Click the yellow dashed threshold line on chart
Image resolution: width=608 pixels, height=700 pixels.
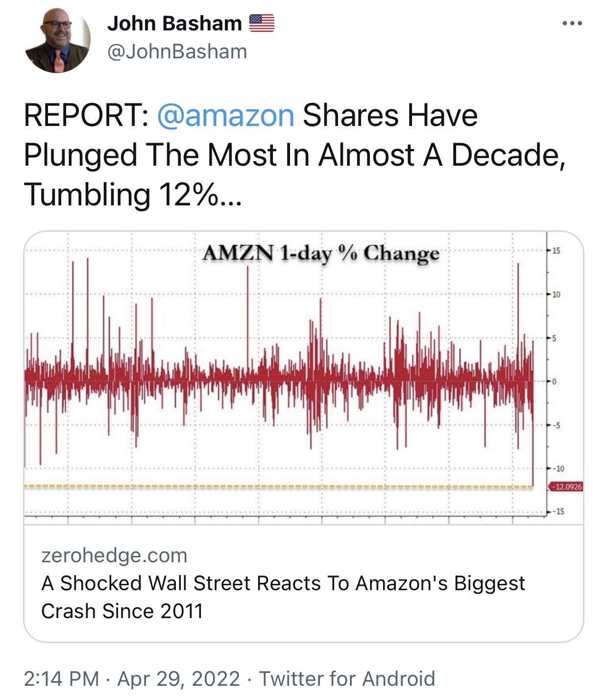click(x=278, y=486)
